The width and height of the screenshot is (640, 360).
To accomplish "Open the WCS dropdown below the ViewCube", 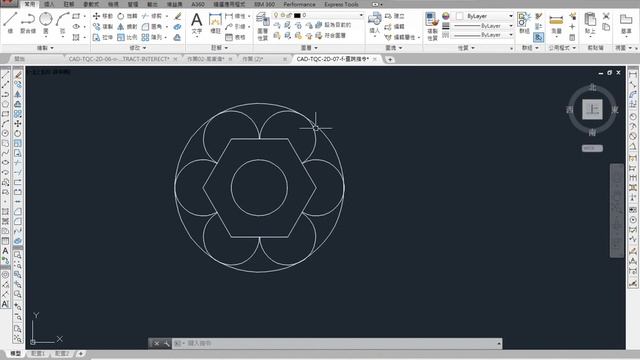I will coord(592,148).
